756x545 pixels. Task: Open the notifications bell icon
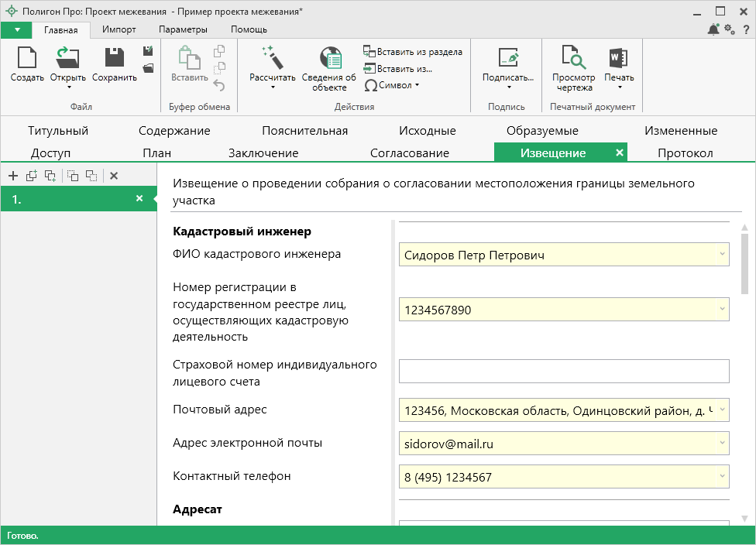coord(713,29)
